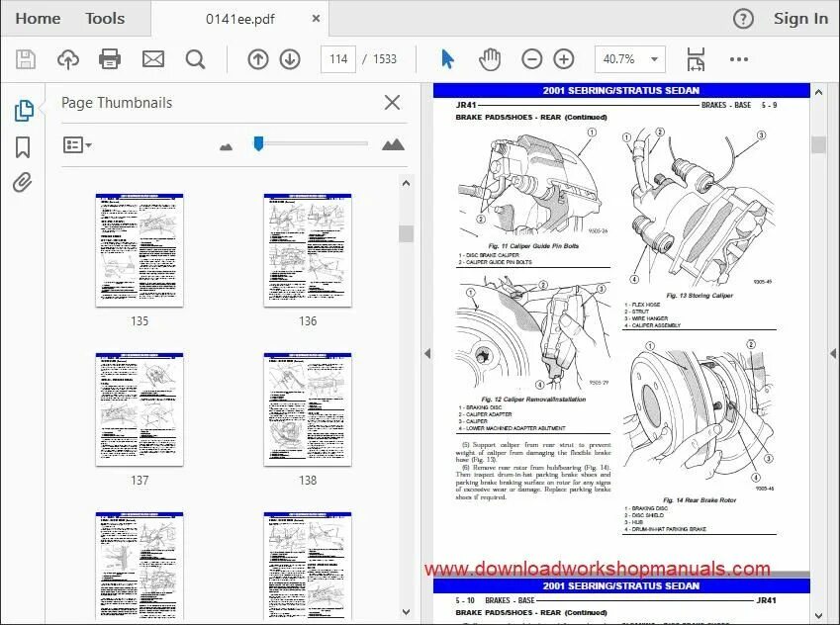
Task: Zoom out with minus button
Action: [532, 59]
